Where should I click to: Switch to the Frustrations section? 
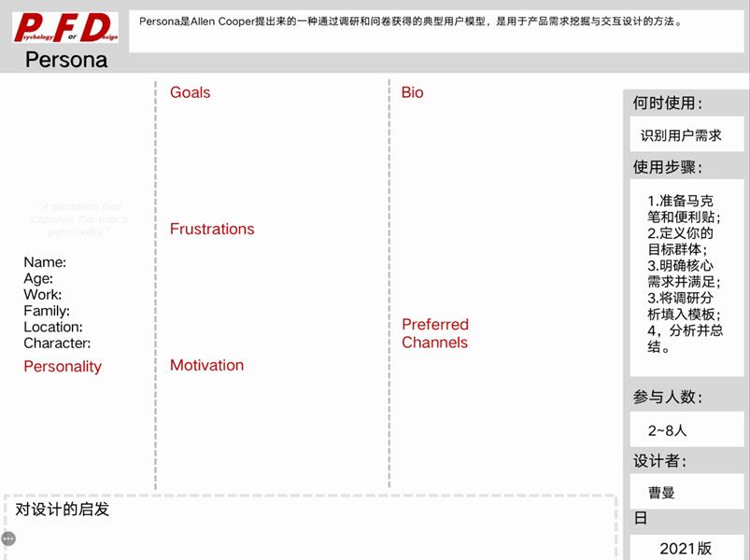(x=212, y=229)
